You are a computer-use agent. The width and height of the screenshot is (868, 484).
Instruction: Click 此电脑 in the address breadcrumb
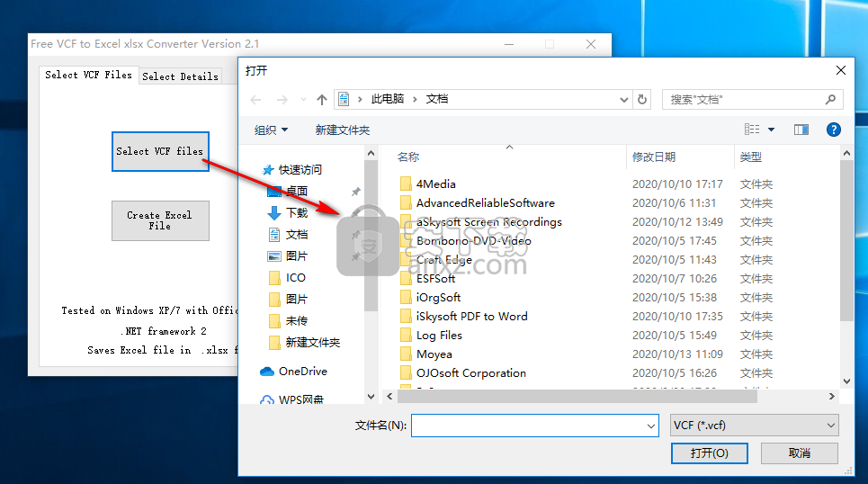click(388, 99)
